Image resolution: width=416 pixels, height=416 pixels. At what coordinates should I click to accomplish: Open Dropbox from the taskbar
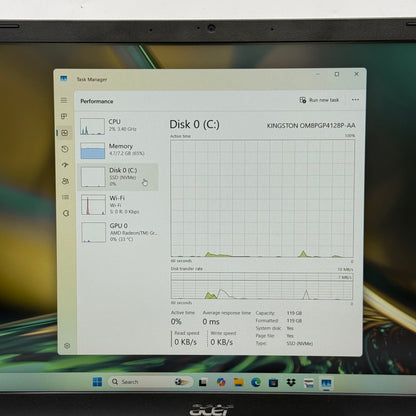click(x=291, y=382)
